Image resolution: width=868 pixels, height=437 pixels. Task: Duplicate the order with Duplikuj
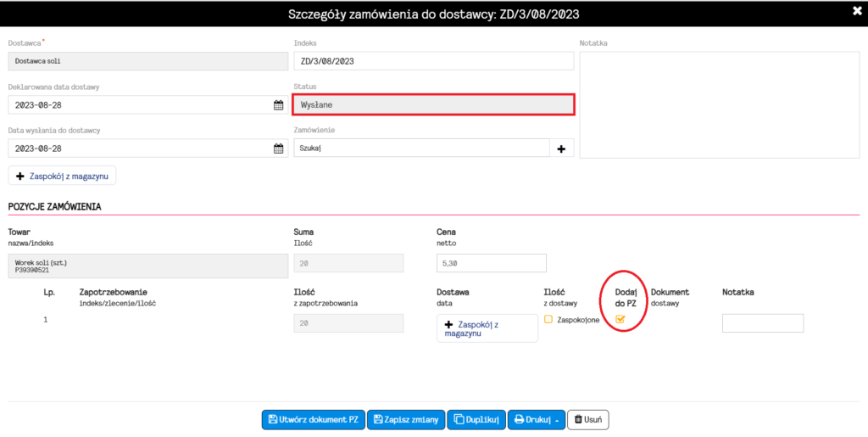point(476,420)
